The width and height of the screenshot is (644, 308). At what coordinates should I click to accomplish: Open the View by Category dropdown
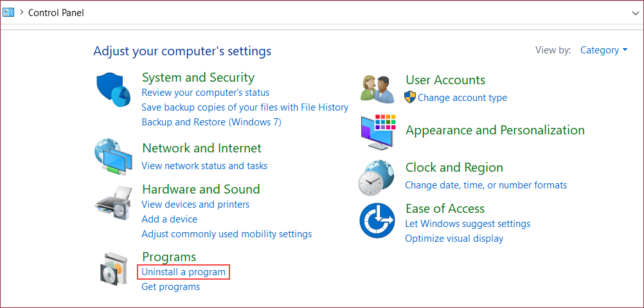[x=603, y=50]
